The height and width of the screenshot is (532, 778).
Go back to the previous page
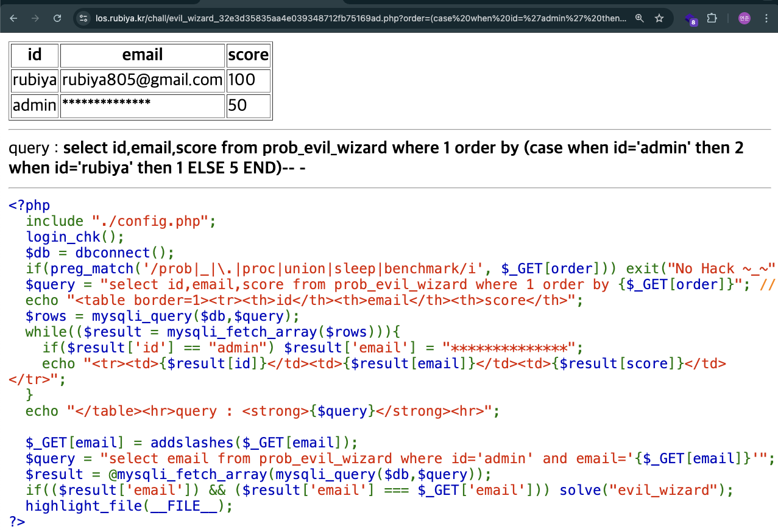pos(13,18)
